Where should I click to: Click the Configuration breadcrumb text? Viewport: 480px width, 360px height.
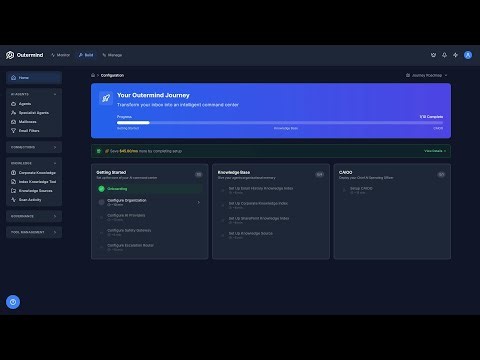pyautogui.click(x=112, y=75)
